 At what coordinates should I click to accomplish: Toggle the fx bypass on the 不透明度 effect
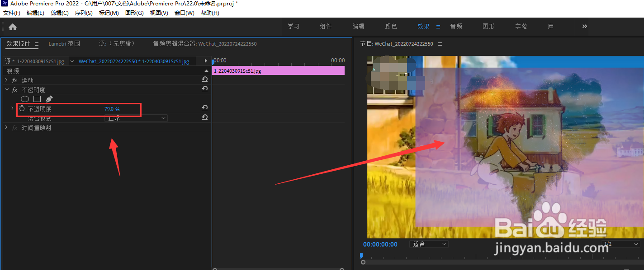point(14,89)
